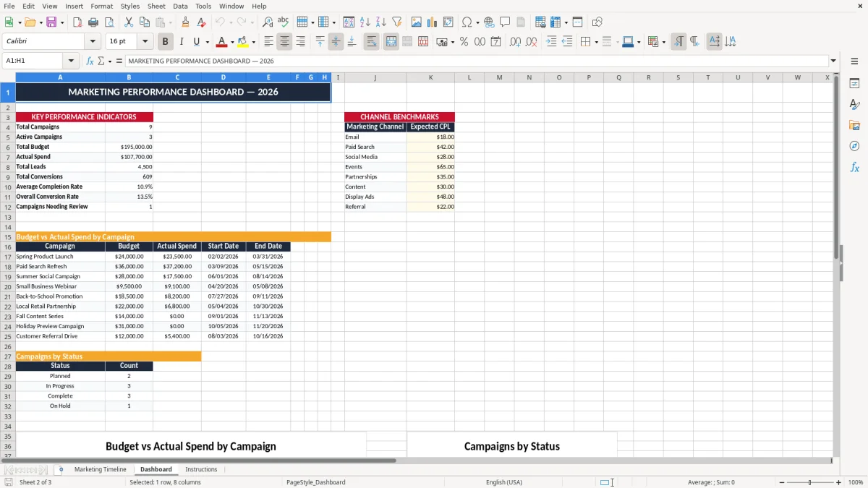Adjust the zoom slider handle
The image size is (868, 488).
click(x=809, y=482)
